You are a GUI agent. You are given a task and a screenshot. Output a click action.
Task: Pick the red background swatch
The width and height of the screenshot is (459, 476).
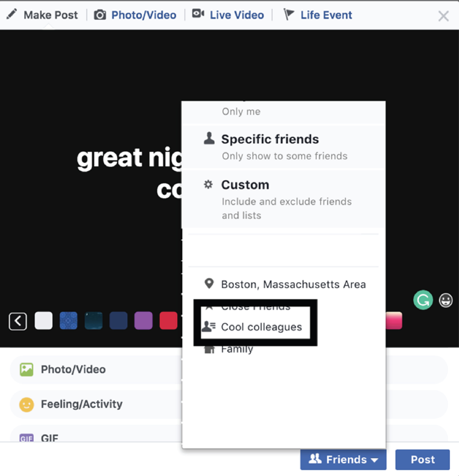coord(168,321)
